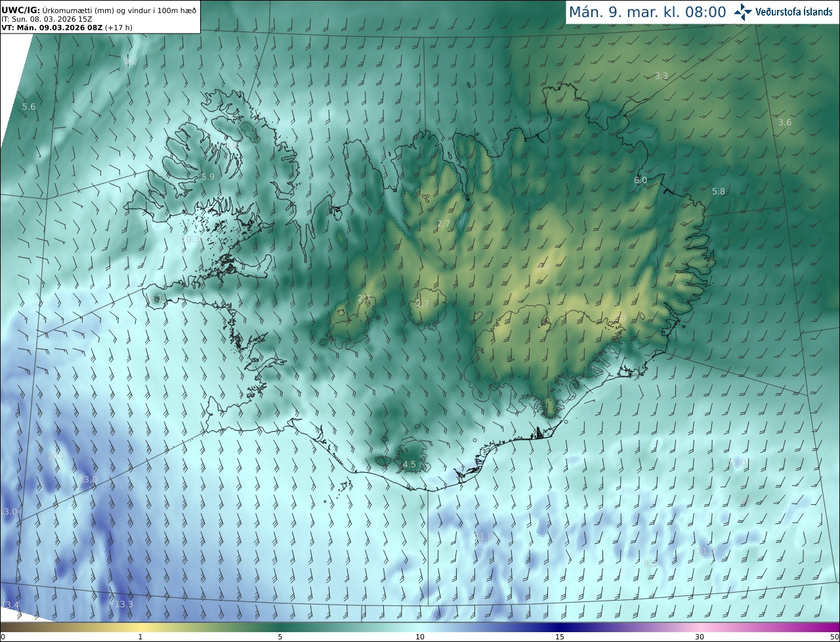Click the 1 tick on colour scale
This screenshot has width=840, height=642.
[x=140, y=637]
